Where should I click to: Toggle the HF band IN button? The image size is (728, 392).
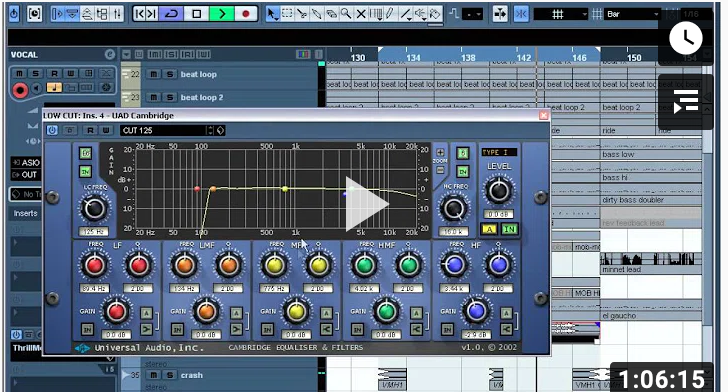447,329
